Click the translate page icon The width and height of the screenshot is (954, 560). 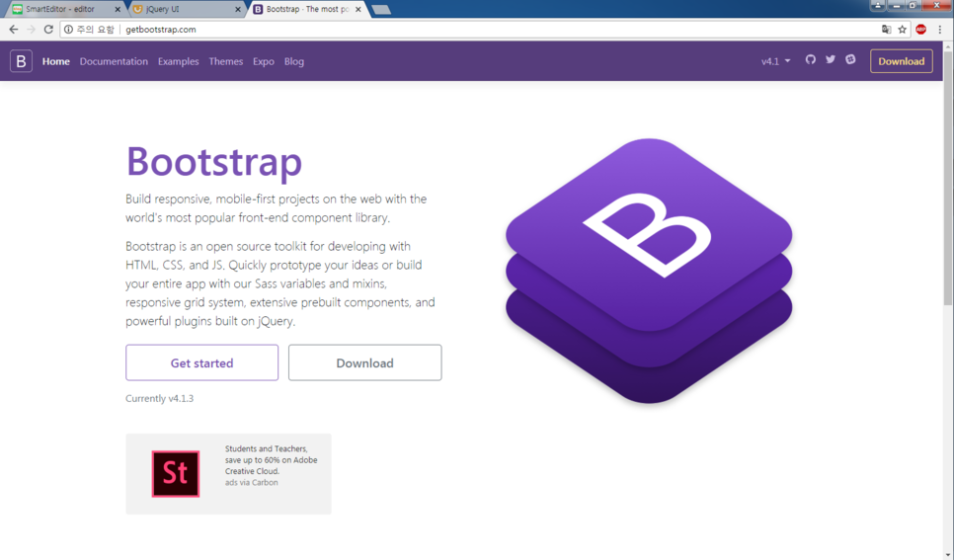(x=887, y=30)
